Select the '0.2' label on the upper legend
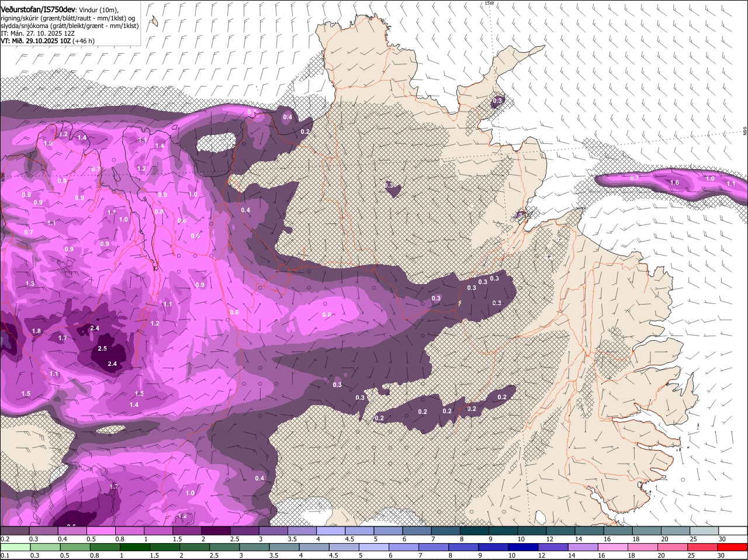Screen dimensions: 748x560 5,538
